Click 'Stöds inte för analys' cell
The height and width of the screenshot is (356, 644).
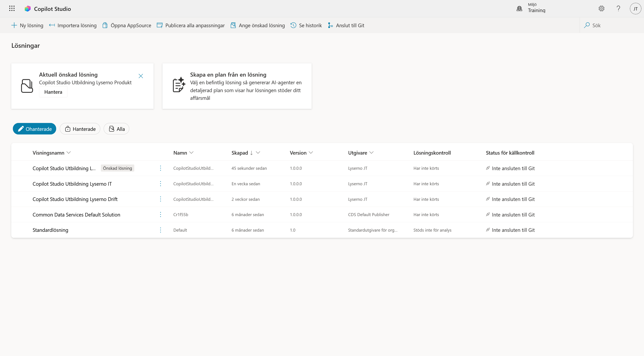click(x=432, y=230)
